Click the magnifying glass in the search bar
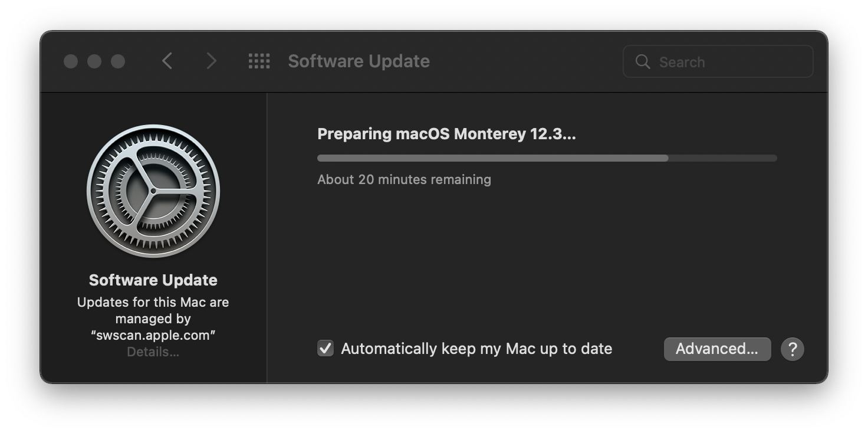The width and height of the screenshot is (868, 433). click(642, 61)
